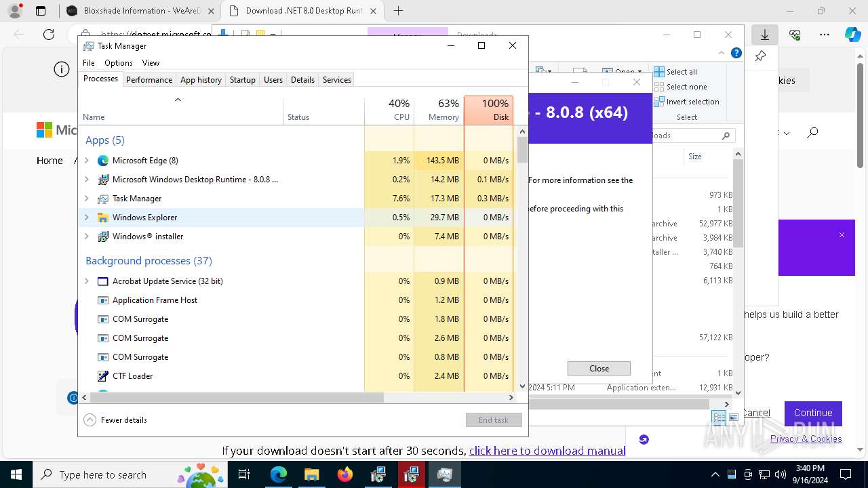Screen dimensions: 868x488
Task: Expand the Windows installer process row
Action: coord(86,237)
